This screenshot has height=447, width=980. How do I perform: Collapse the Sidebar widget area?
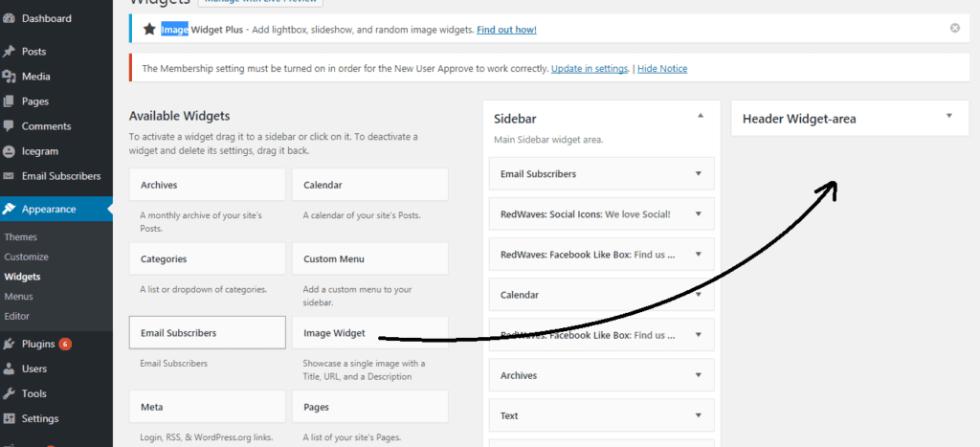coord(701,116)
